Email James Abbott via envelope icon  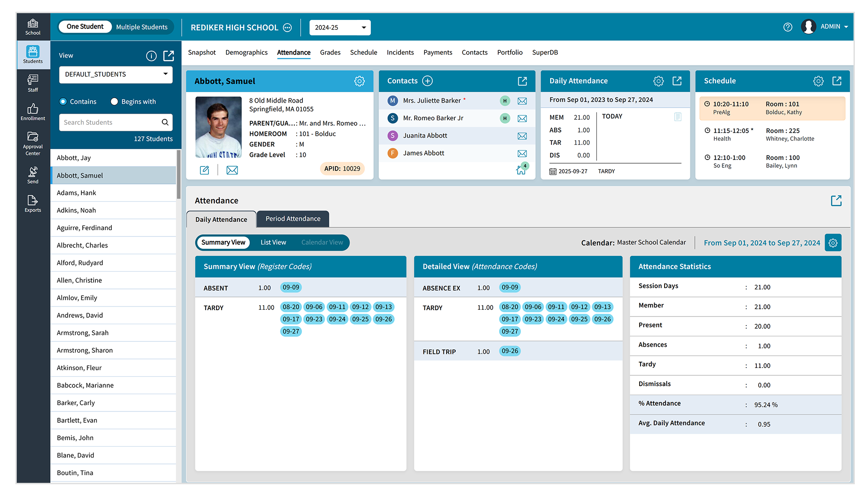coord(522,153)
